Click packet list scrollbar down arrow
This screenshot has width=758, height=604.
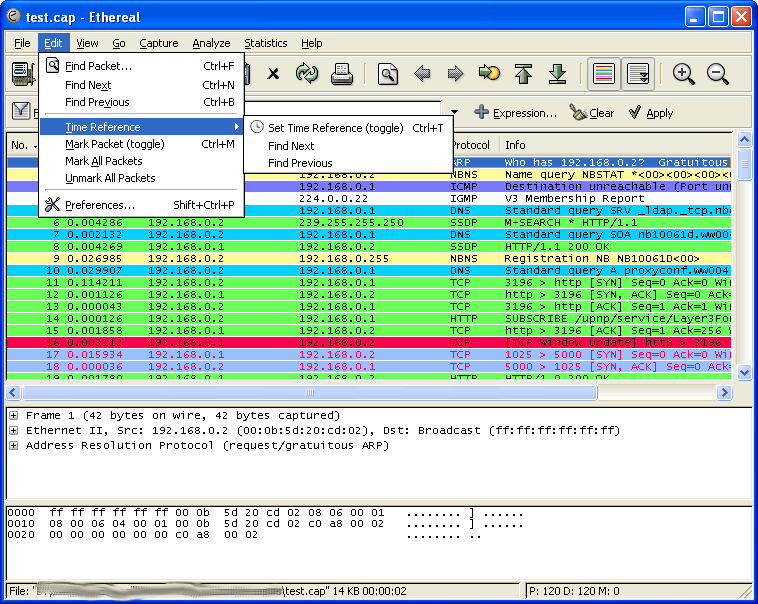click(x=744, y=372)
